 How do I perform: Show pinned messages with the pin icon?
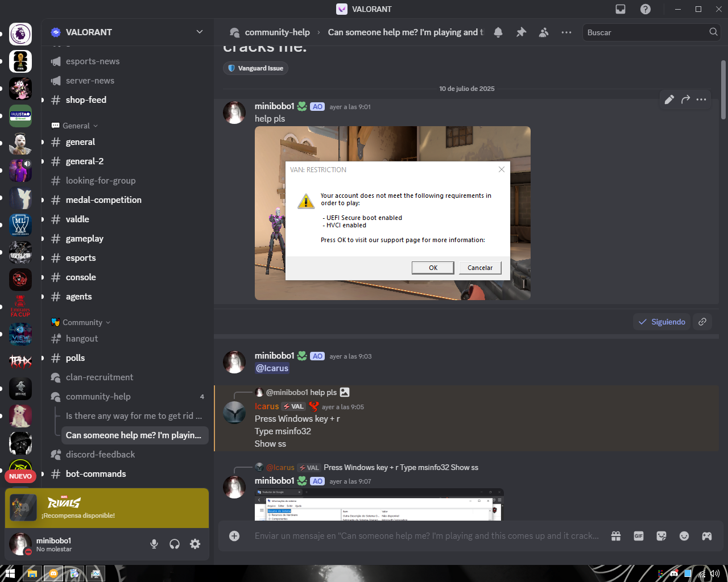tap(521, 32)
